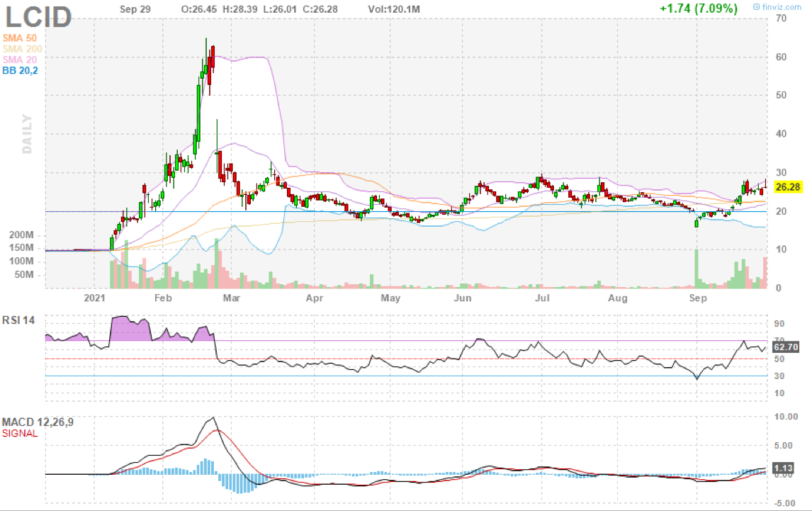
Task: Click the LCID ticker symbol
Action: pyautogui.click(x=38, y=16)
